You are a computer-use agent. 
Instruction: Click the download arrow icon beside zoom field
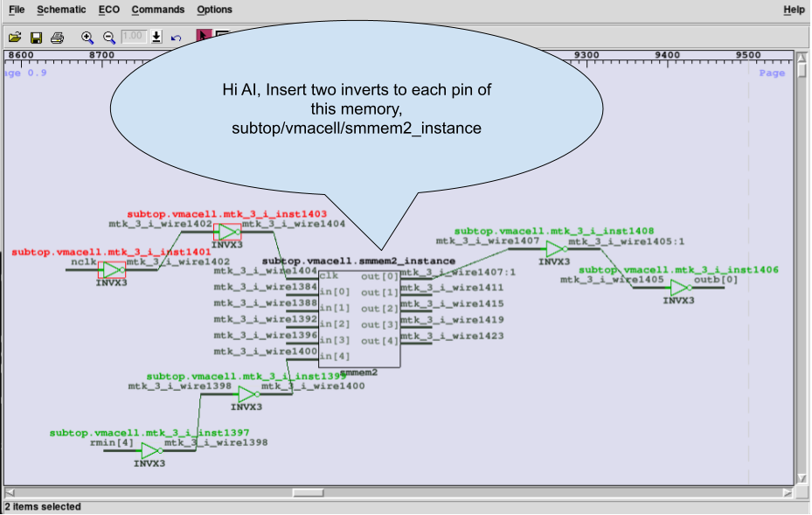pos(156,38)
